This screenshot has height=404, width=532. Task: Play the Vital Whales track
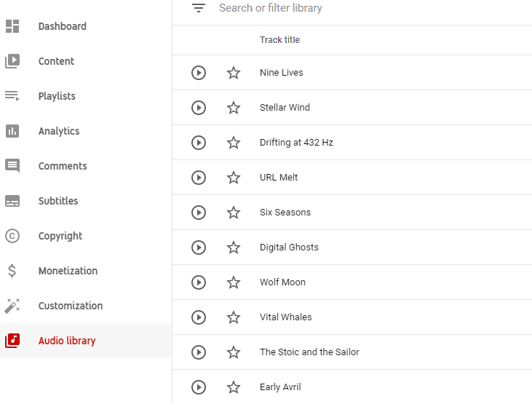click(x=199, y=317)
